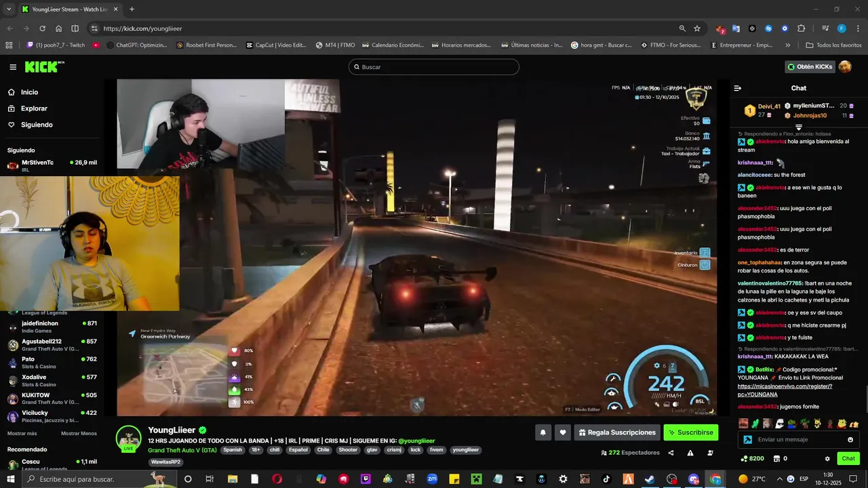Open Grand Theft Auto V (GTA) category
The height and width of the screenshot is (488, 868).
pyautogui.click(x=182, y=450)
